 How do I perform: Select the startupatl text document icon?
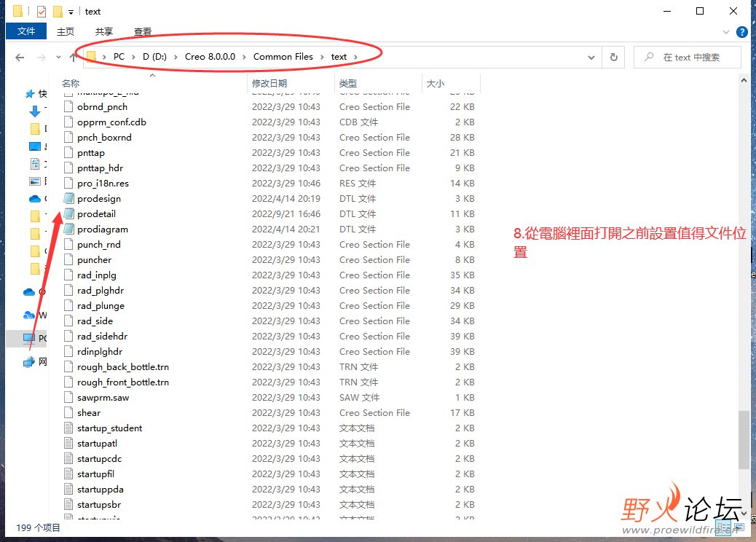click(69, 443)
